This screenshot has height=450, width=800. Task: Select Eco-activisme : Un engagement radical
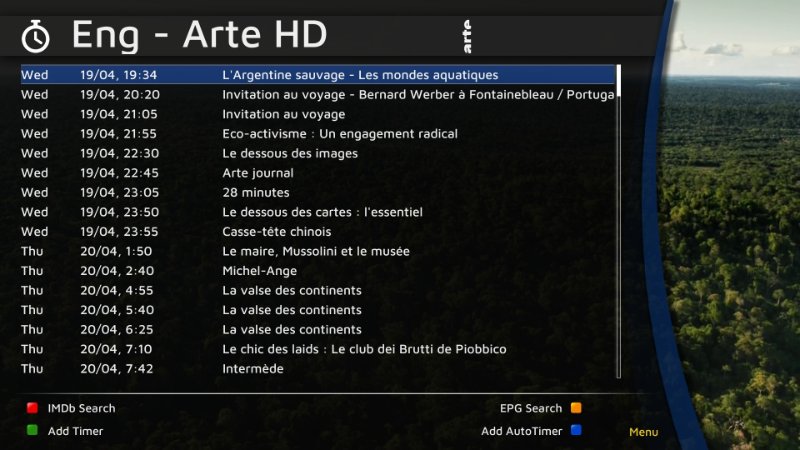pos(318,134)
